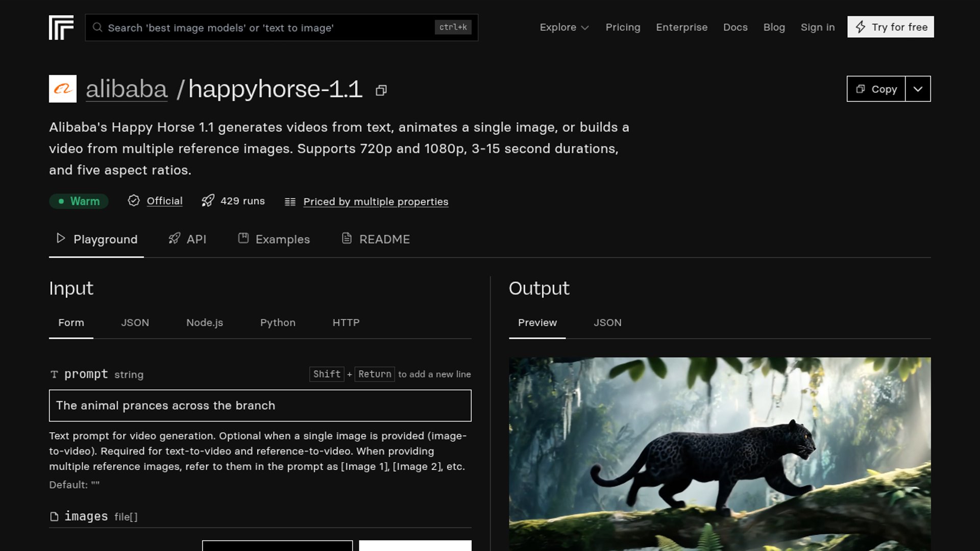Select the Python input tab
Viewport: 980px width, 551px height.
coord(278,323)
